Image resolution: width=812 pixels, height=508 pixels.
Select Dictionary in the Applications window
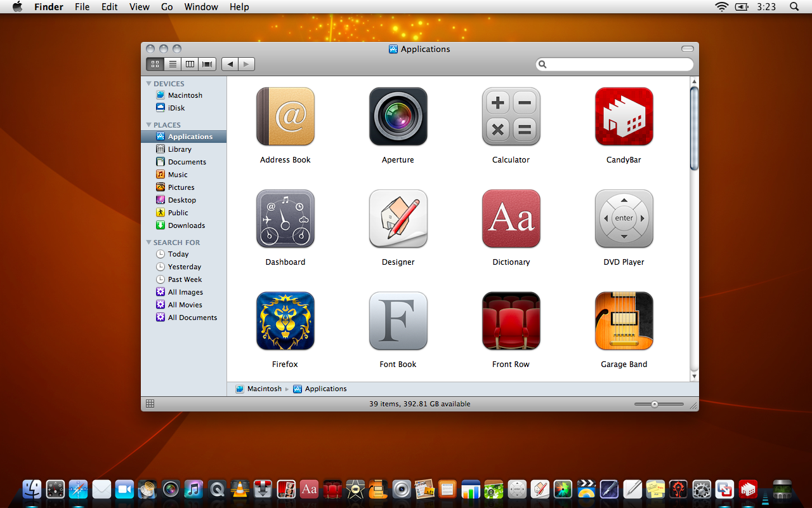[511, 219]
